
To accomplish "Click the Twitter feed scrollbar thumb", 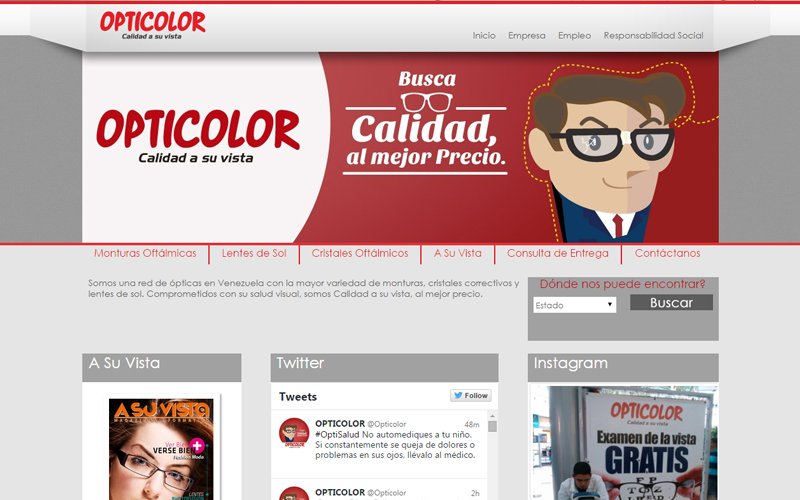I will [492, 427].
